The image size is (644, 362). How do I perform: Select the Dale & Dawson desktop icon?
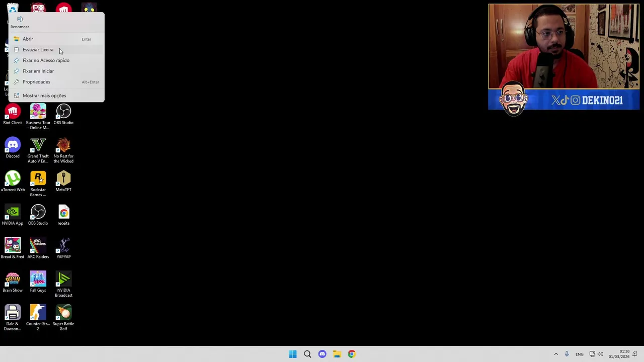13,318
